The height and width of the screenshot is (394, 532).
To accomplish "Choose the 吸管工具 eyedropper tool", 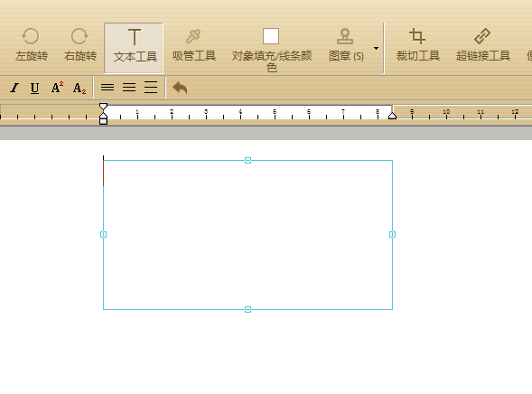I will tap(193, 45).
